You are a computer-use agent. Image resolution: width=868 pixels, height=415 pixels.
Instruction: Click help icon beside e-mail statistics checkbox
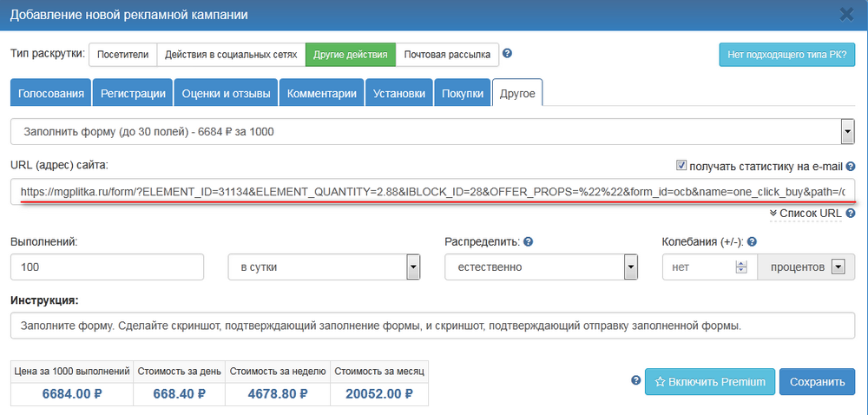coord(851,167)
